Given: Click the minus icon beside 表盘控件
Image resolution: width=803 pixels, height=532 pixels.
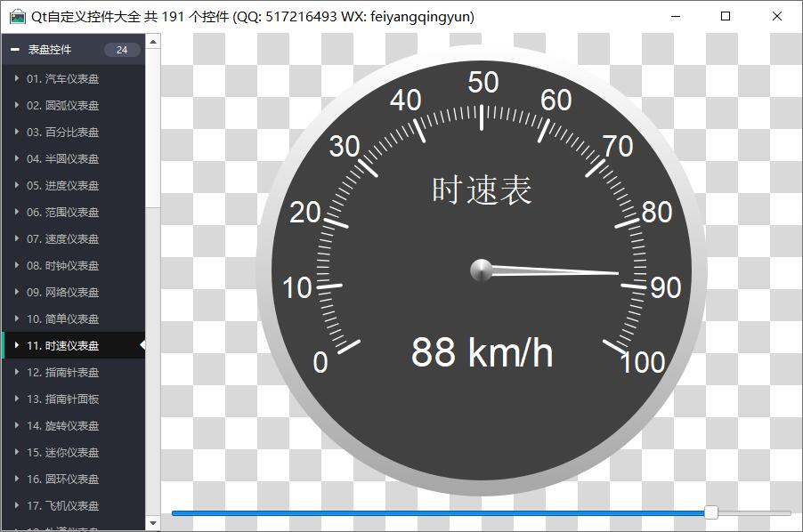Looking at the screenshot, I should (15, 50).
